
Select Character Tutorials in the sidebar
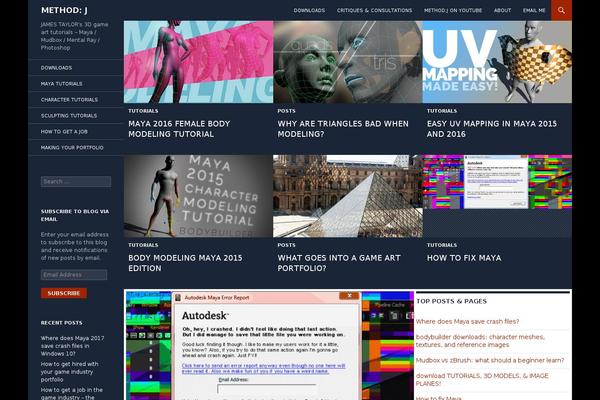coord(69,100)
